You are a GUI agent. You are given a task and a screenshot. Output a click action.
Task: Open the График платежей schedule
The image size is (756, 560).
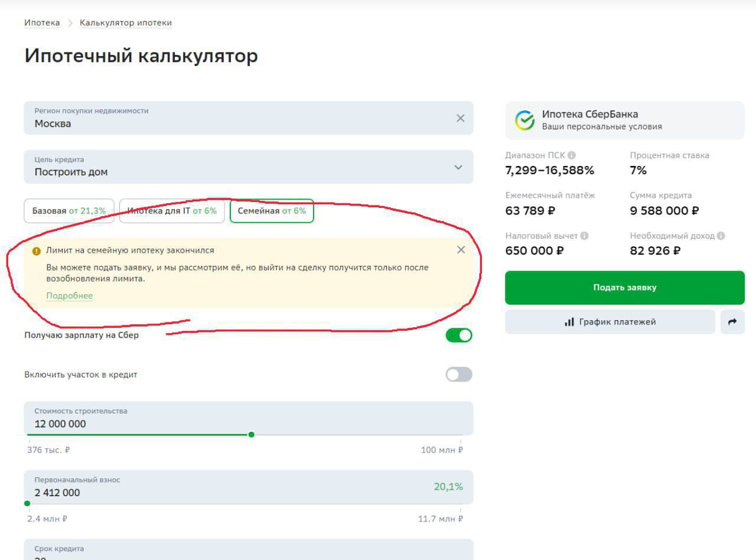click(610, 322)
